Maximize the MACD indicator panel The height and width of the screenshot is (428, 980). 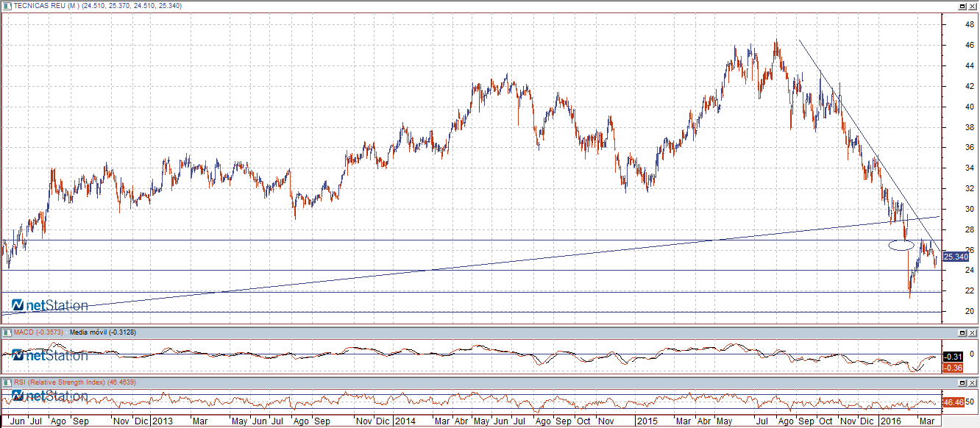click(x=962, y=332)
